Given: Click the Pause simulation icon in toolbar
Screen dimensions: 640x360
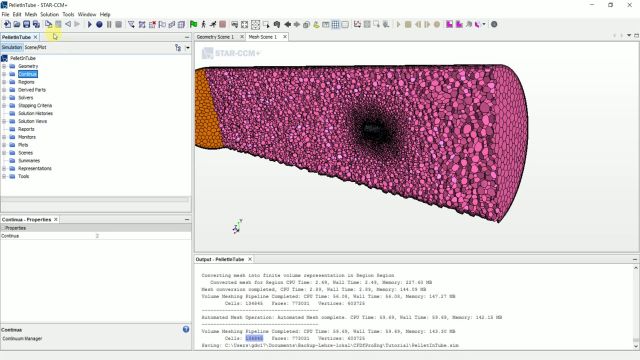Looking at the screenshot, I should click(109, 24).
